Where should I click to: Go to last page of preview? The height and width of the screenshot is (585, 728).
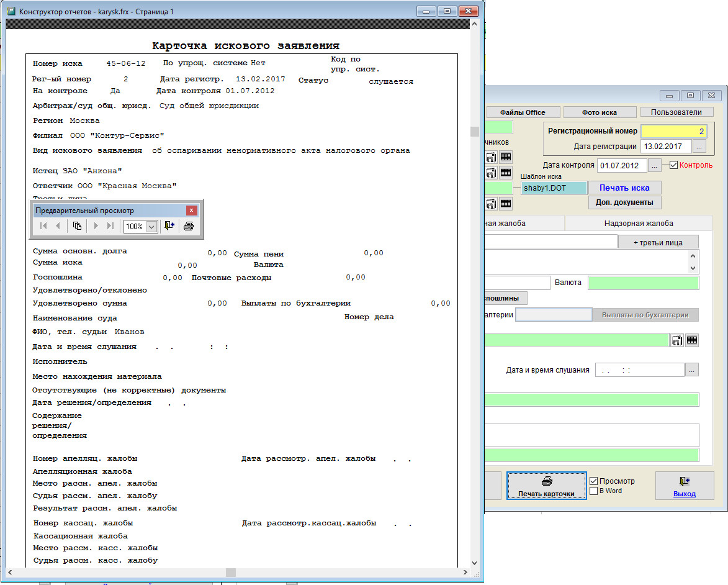pos(110,226)
